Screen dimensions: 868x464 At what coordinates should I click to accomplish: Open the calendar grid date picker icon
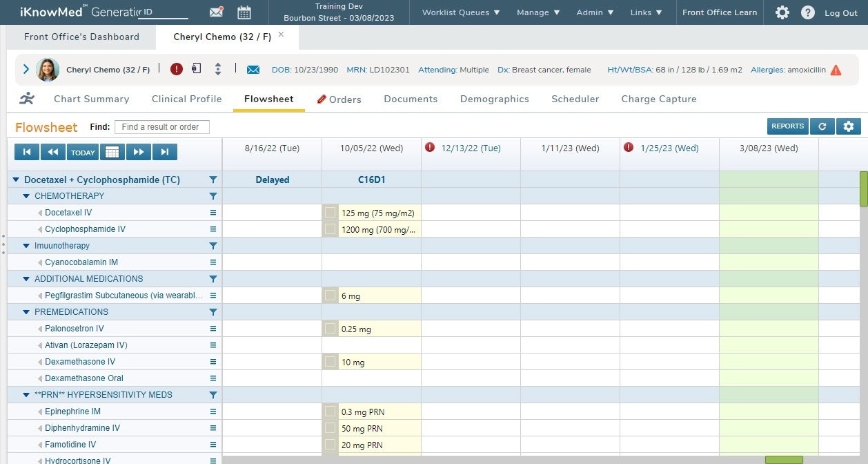coord(112,153)
